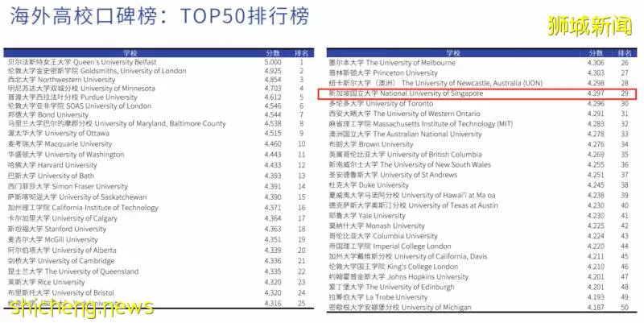Select King's College London row
The height and width of the screenshot is (323, 644).
394,267
